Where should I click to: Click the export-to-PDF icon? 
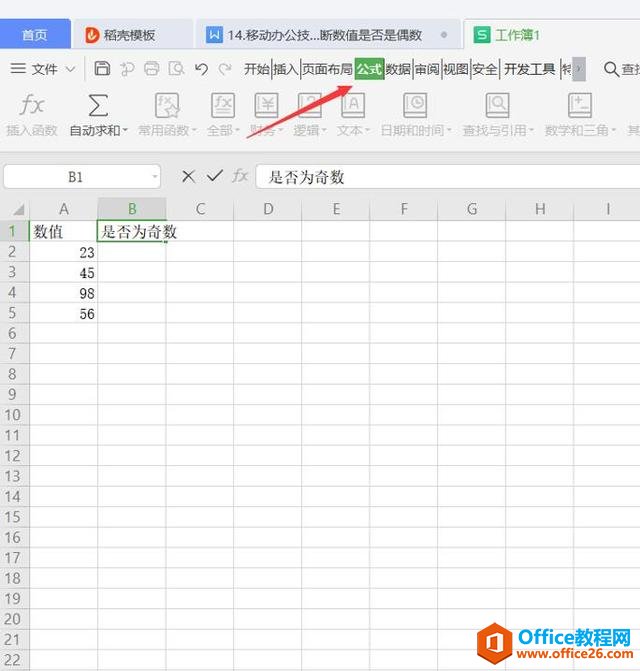127,68
